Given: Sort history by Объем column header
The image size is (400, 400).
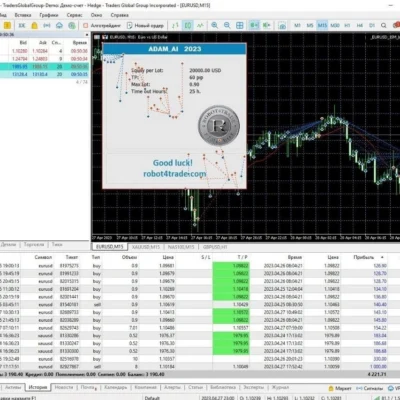Looking at the screenshot, I should coord(129,257).
